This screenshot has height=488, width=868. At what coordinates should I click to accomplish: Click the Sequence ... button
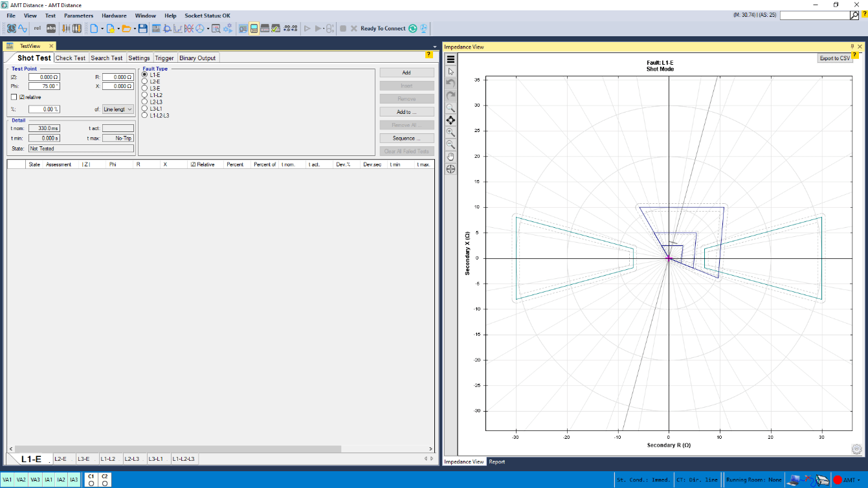tap(406, 139)
